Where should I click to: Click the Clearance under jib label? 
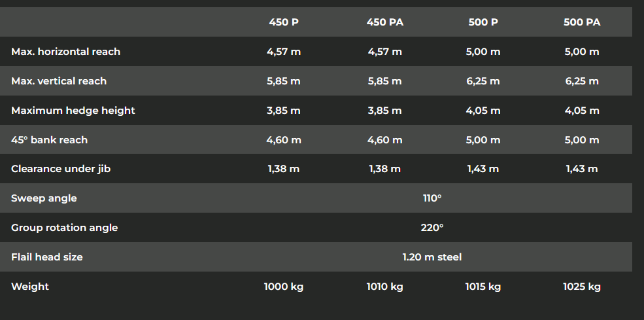(x=61, y=169)
